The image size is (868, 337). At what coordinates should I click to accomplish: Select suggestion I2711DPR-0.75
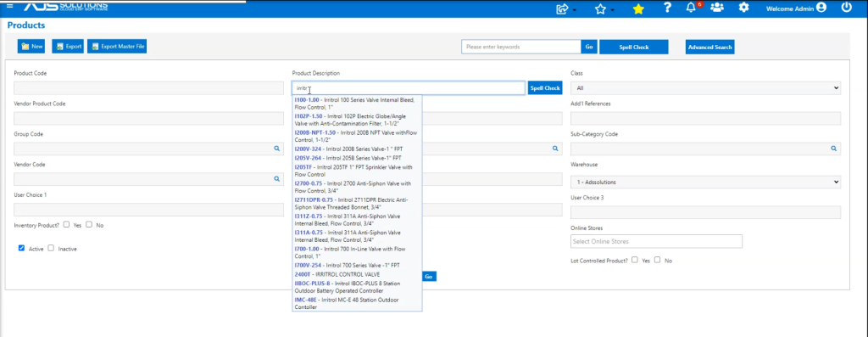[357, 204]
